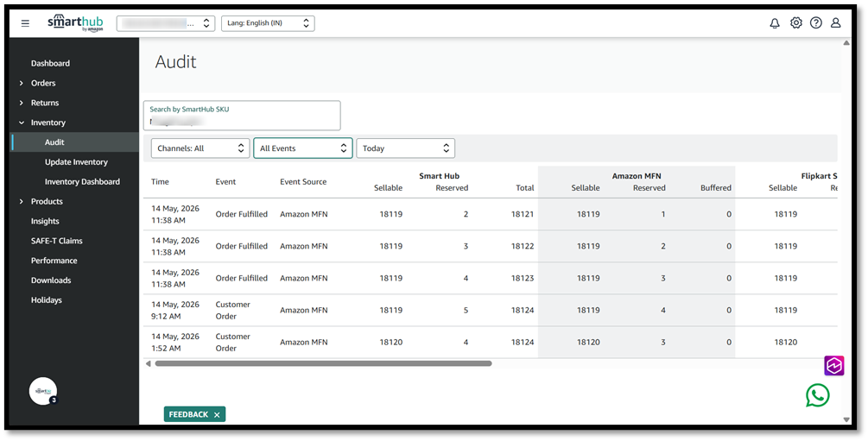Viewport: 868px width, 441px height.
Task: Open the Inventory Dashboard page
Action: coord(83,181)
